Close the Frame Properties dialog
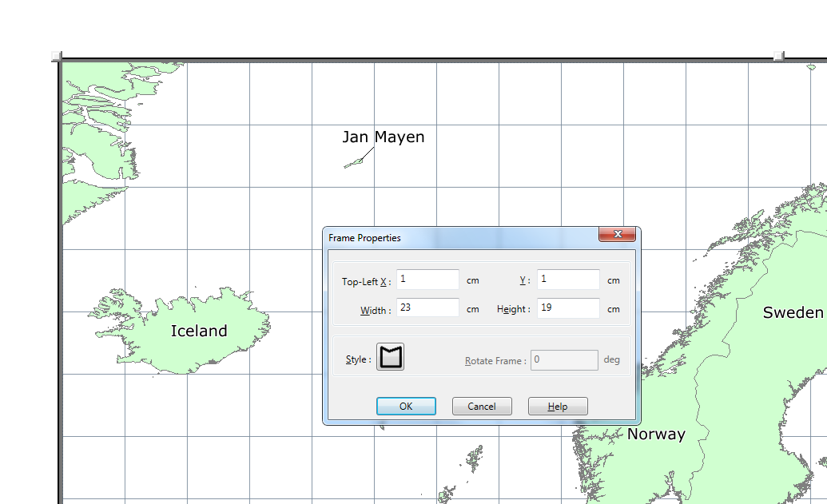Screen dimensions: 827x504 (617, 234)
